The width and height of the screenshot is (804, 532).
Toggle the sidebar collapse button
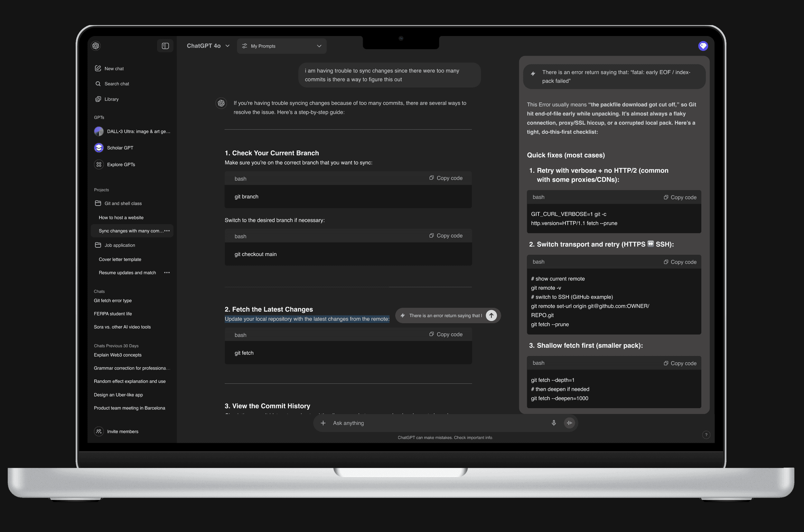165,46
